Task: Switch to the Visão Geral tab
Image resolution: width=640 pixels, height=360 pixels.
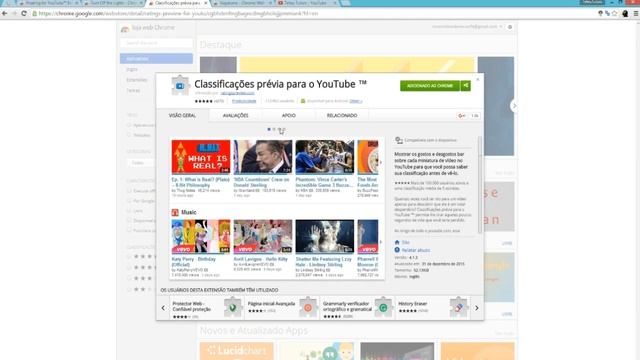Action: (182, 116)
